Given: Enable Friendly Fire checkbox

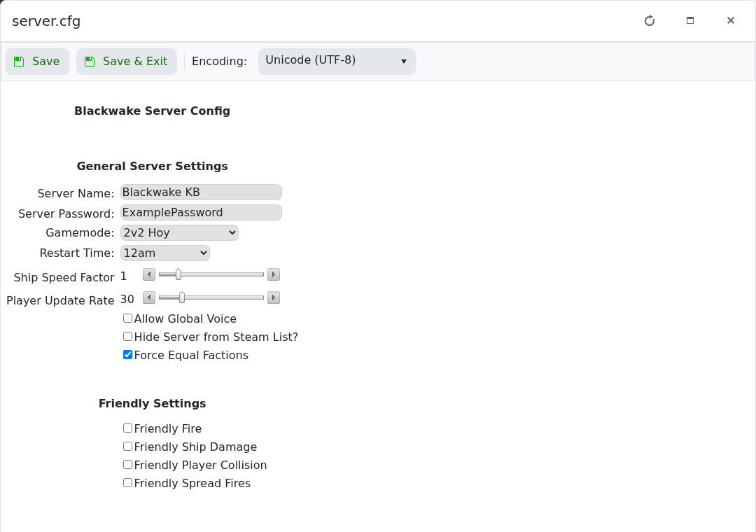Looking at the screenshot, I should pos(128,428).
